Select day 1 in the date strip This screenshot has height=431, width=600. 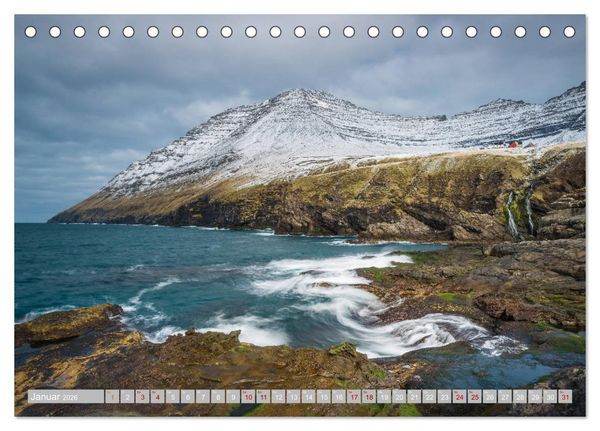point(112,397)
